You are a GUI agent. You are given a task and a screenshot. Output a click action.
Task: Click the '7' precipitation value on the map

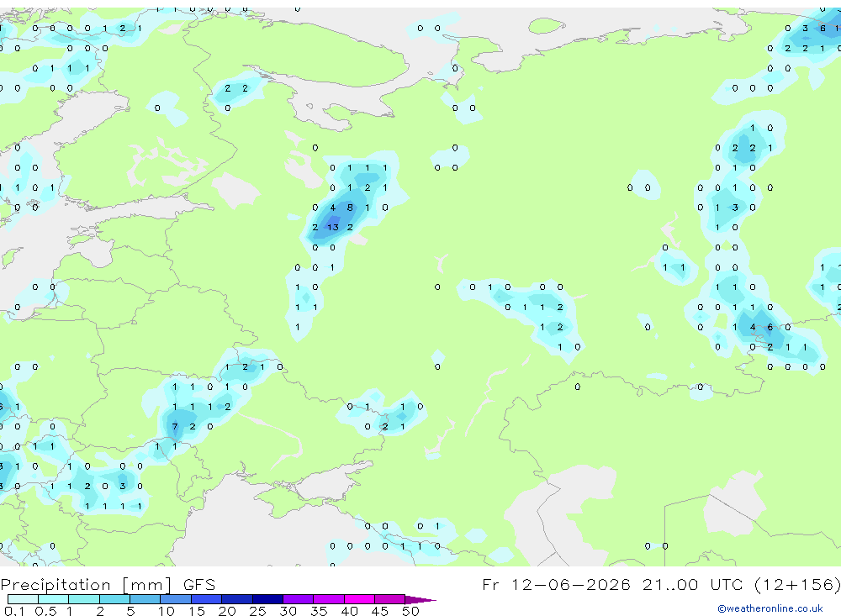[175, 427]
